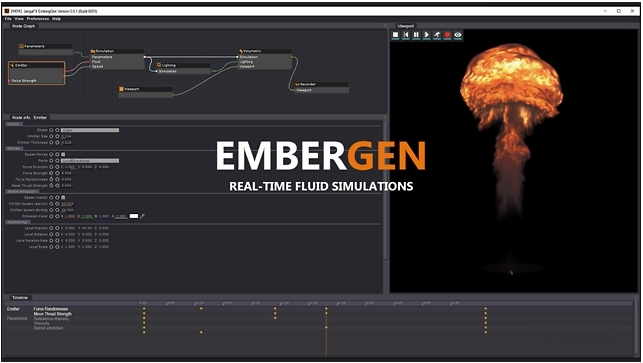Open the Help menu
Screen dimensions: 643x363
(x=57, y=19)
